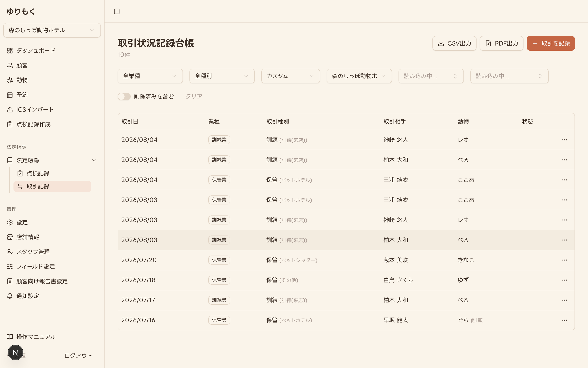Open row menu for 2026/08/04 三浦 結衣
Viewport: 588px width, 368px height.
[565, 180]
